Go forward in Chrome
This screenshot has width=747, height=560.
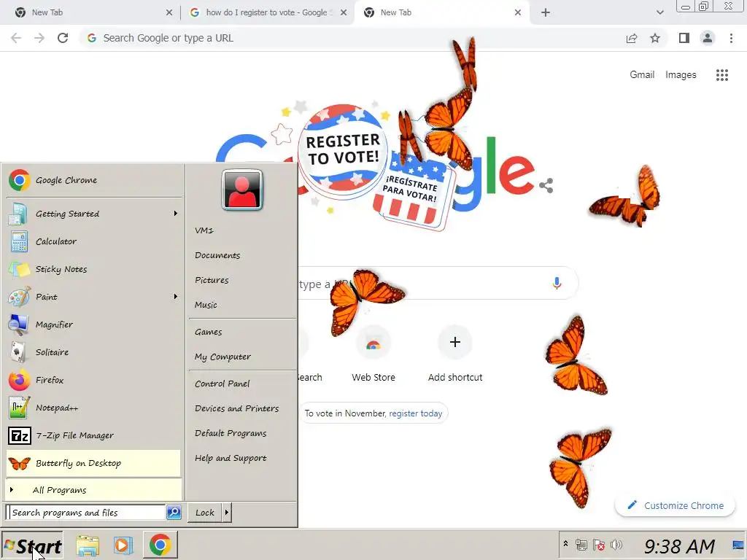point(39,38)
